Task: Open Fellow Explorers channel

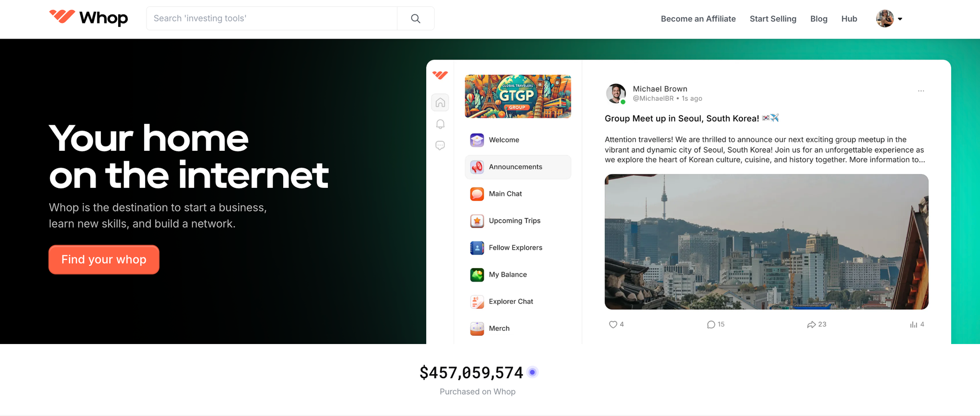Action: [518, 248]
